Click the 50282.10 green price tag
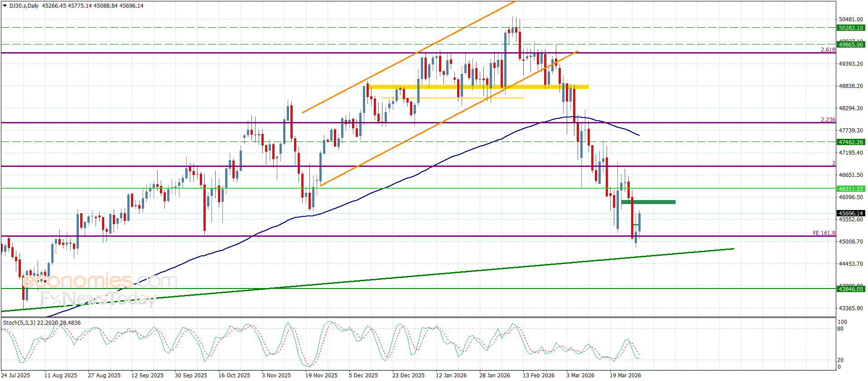The height and width of the screenshot is (381, 868). pyautogui.click(x=851, y=28)
